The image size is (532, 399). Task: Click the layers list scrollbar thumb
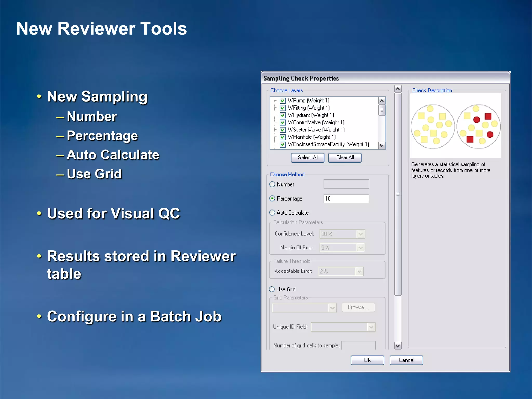pos(382,110)
